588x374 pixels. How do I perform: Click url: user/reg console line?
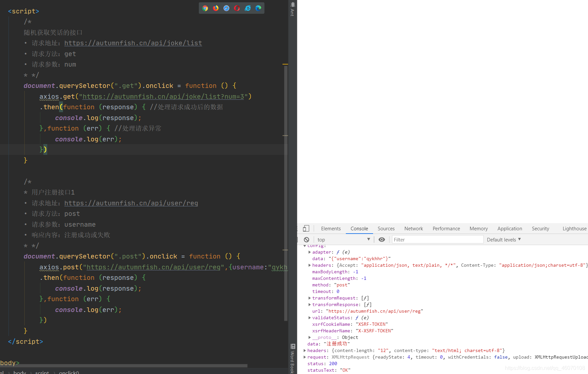(367, 311)
